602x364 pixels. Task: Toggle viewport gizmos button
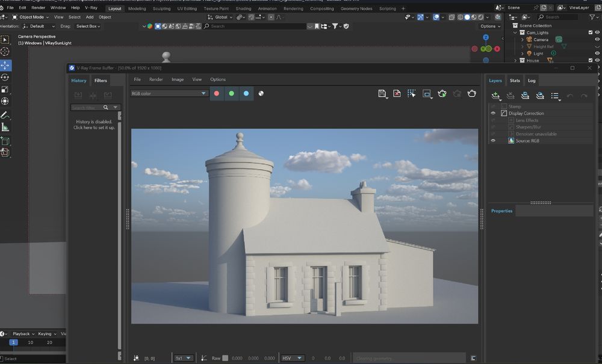point(420,17)
